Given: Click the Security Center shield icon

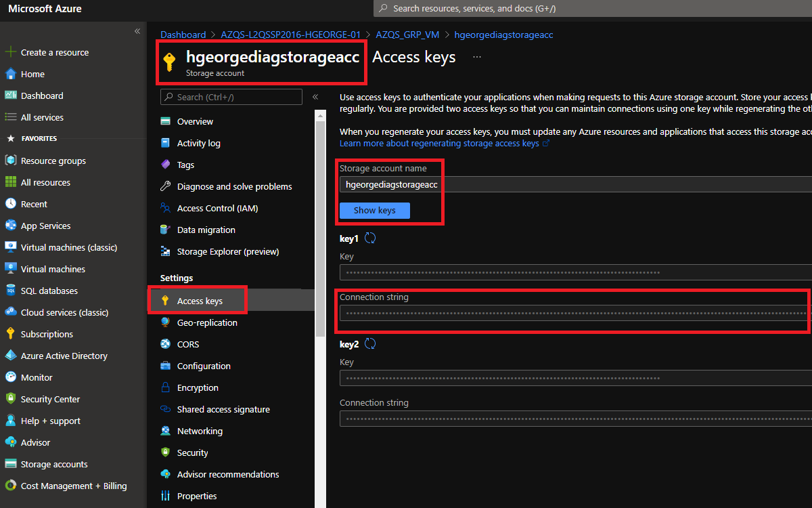Looking at the screenshot, I should (x=10, y=400).
